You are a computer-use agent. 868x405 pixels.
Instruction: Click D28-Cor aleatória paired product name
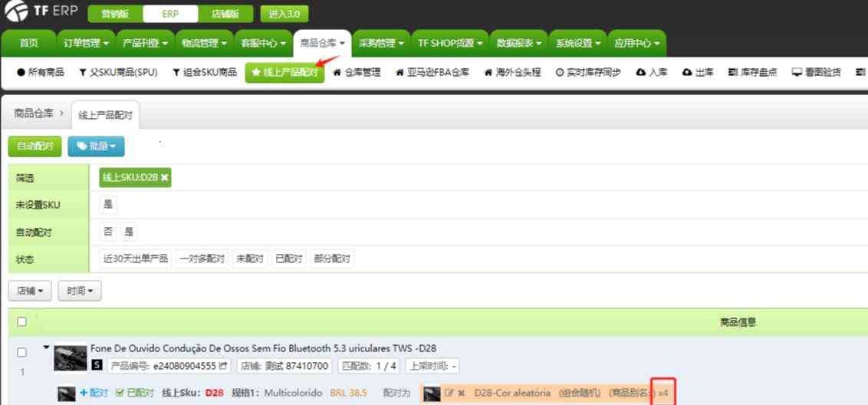point(513,393)
